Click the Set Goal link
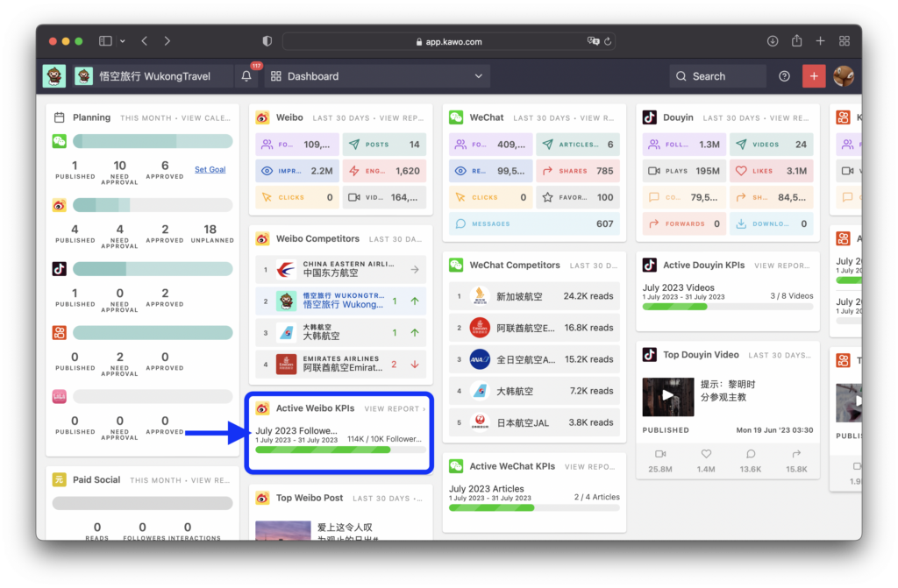The height and width of the screenshot is (588, 898). [210, 169]
